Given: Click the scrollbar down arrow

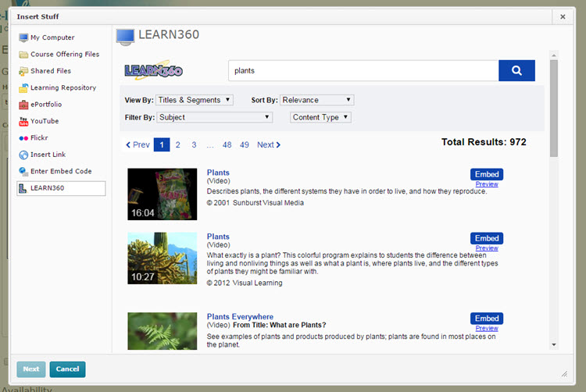Looking at the screenshot, I should click(554, 344).
